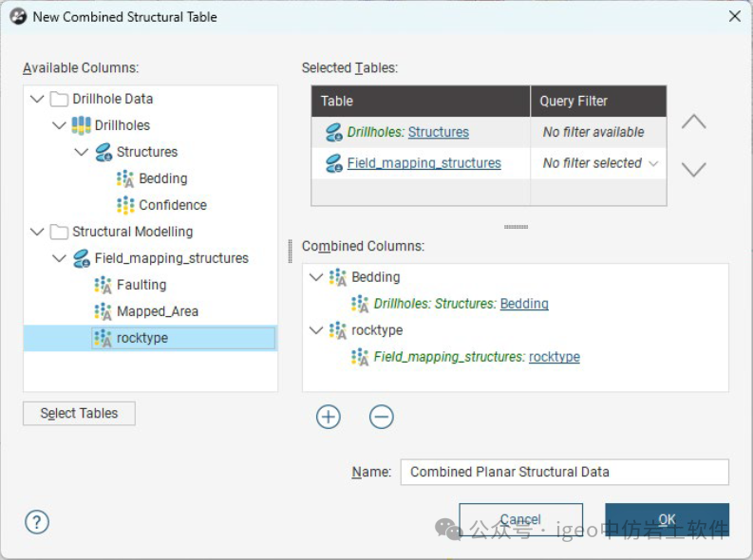Click the plus icon to add combined column
The height and width of the screenshot is (560, 753).
coord(329,417)
